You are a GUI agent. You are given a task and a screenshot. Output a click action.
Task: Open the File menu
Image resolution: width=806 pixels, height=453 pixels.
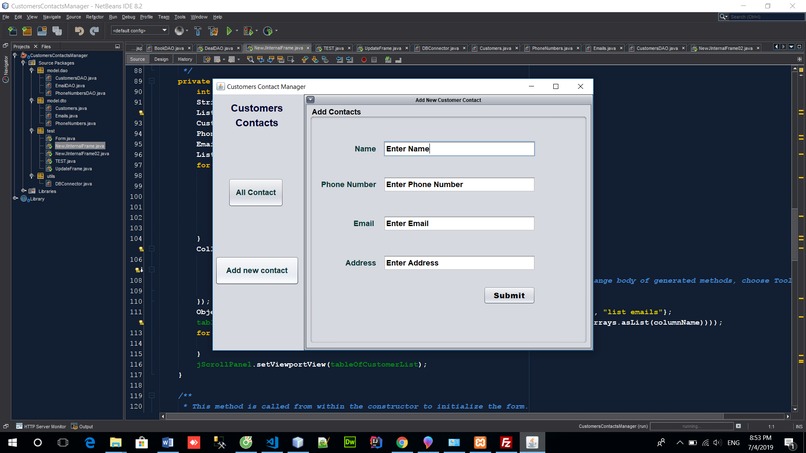(6, 17)
